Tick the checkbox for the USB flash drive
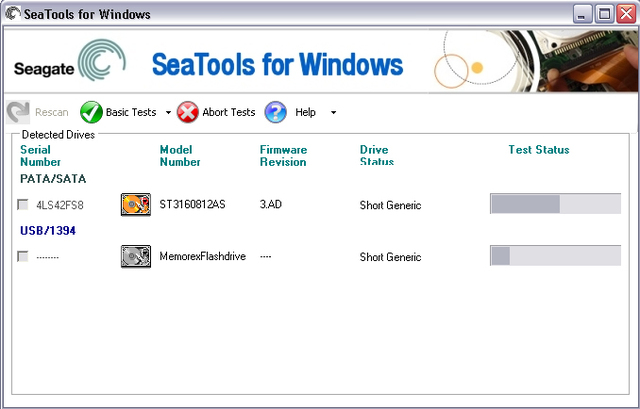640x409 pixels. (x=23, y=256)
